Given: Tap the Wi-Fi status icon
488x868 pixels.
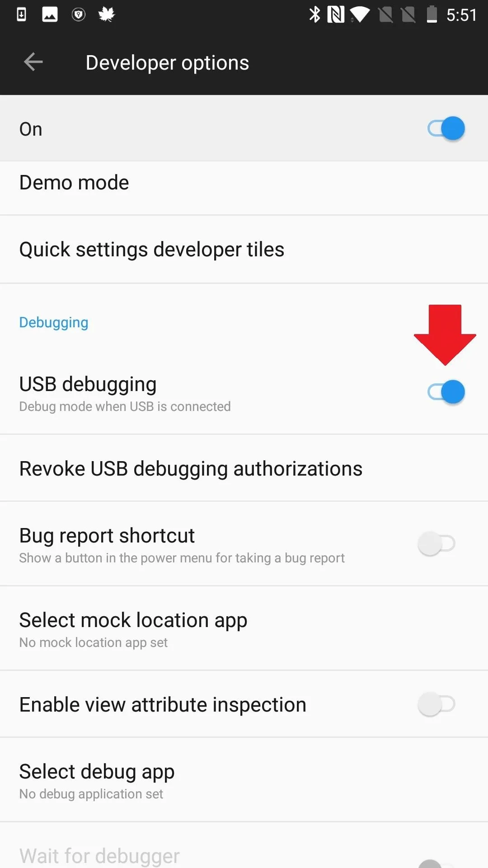Looking at the screenshot, I should click(x=360, y=14).
